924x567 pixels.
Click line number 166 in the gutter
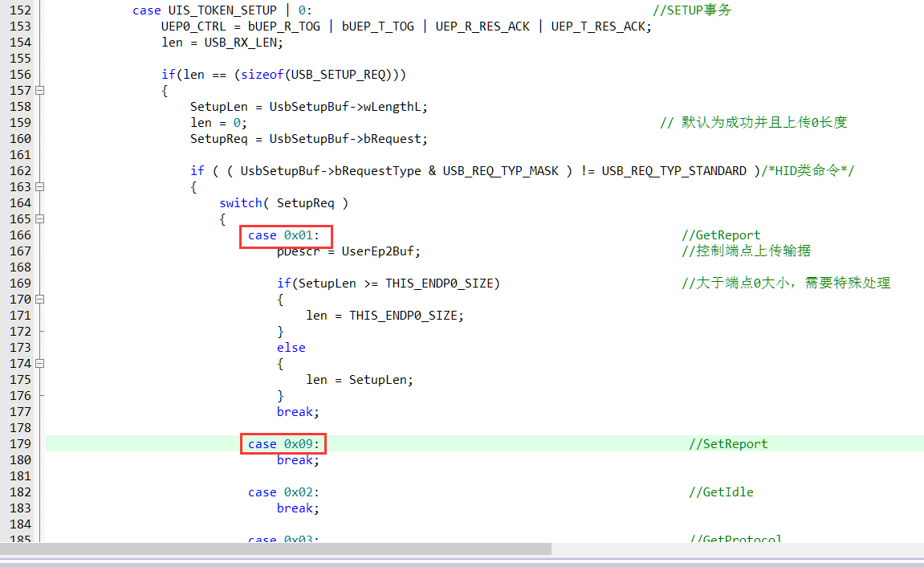[20, 235]
